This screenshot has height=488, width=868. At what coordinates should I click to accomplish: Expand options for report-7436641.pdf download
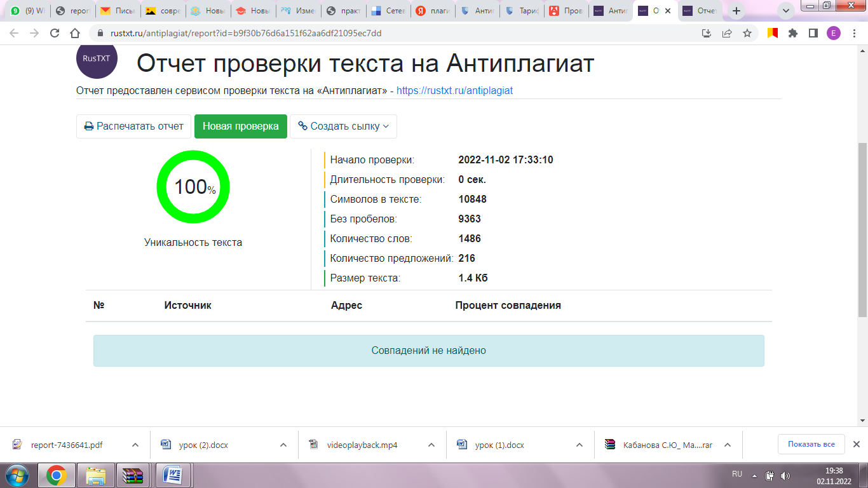(x=135, y=445)
